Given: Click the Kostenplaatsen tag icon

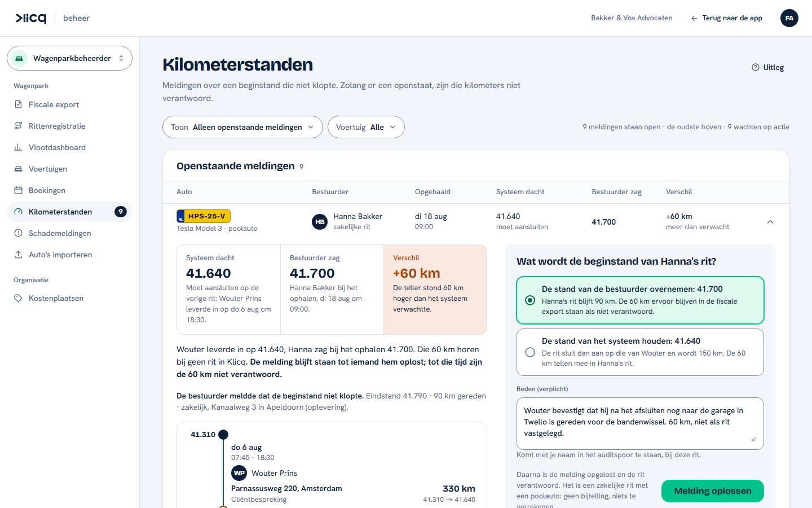Looking at the screenshot, I should 18,298.
